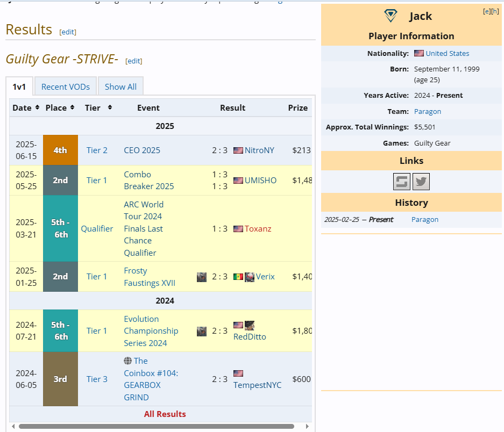The height and width of the screenshot is (432, 504).
Task: Open Verix's player page
Action: (265, 277)
